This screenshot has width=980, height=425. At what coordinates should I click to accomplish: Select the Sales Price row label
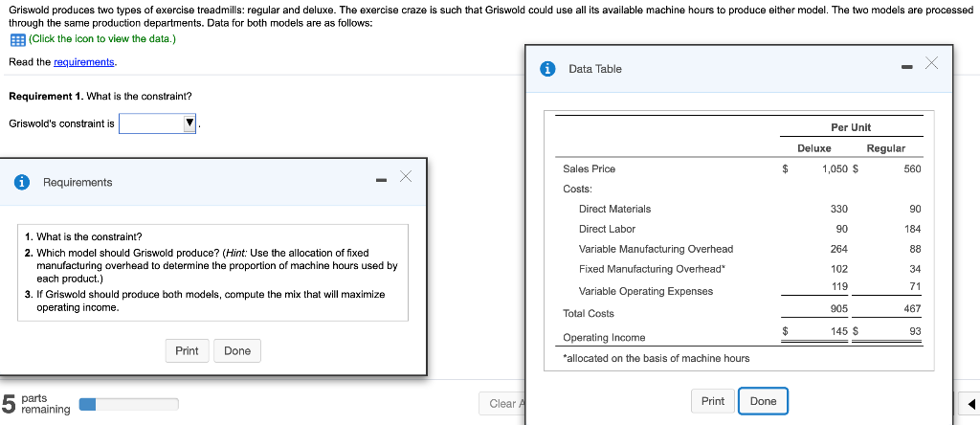589,168
